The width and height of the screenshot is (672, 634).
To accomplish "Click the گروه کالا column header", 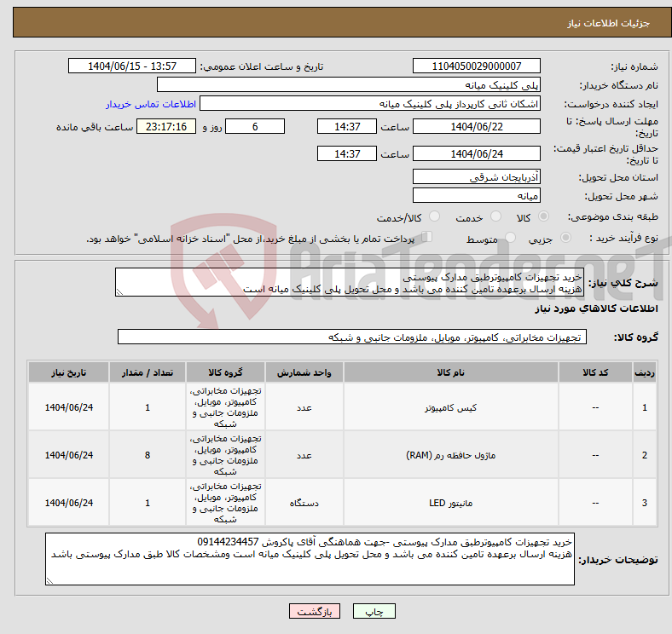I will pyautogui.click(x=225, y=372).
